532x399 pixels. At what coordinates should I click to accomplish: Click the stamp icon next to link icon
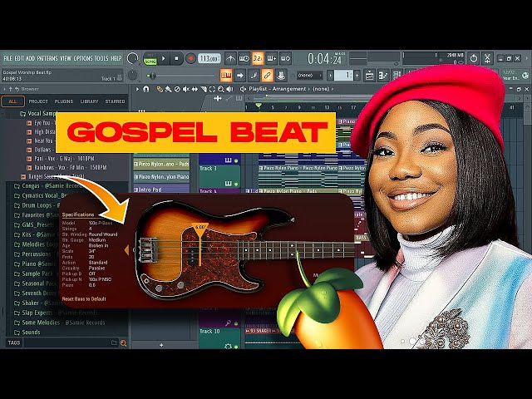[x=281, y=76]
